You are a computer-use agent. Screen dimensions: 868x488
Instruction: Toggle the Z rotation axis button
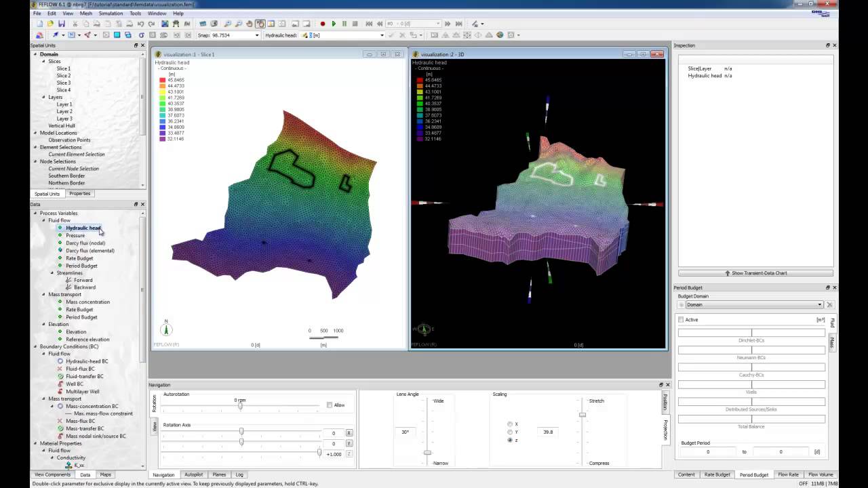coord(349,454)
